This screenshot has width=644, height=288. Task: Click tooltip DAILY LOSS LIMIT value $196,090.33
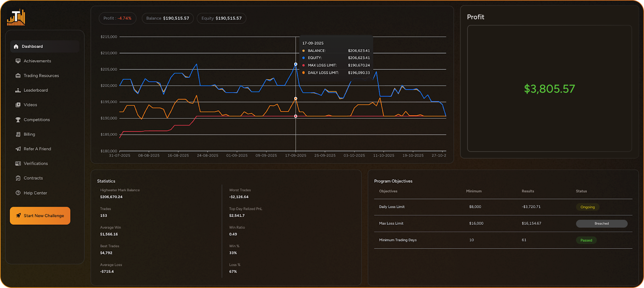[x=359, y=73]
